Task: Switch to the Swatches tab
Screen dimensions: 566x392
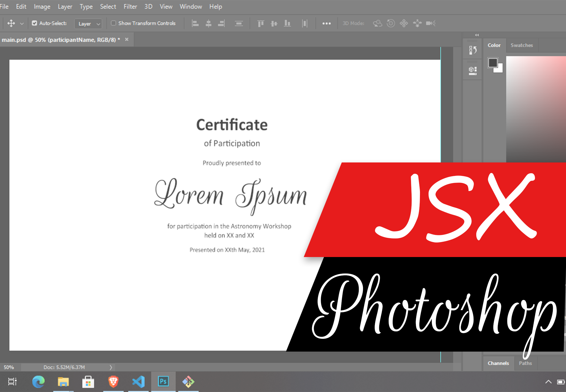Action: (x=522, y=45)
